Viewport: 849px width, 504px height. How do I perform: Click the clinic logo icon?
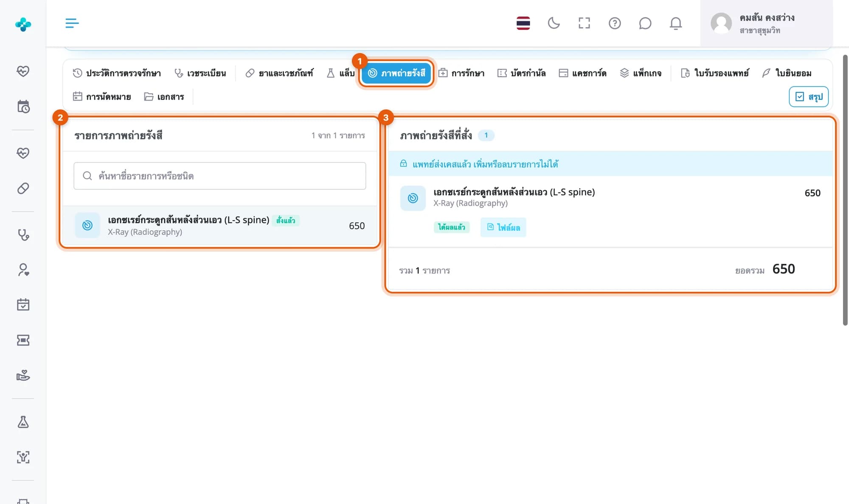(23, 24)
